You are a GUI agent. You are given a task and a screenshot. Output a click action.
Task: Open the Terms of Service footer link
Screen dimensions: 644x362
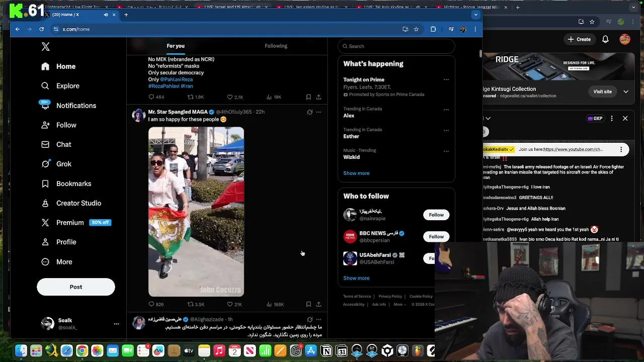(x=357, y=297)
